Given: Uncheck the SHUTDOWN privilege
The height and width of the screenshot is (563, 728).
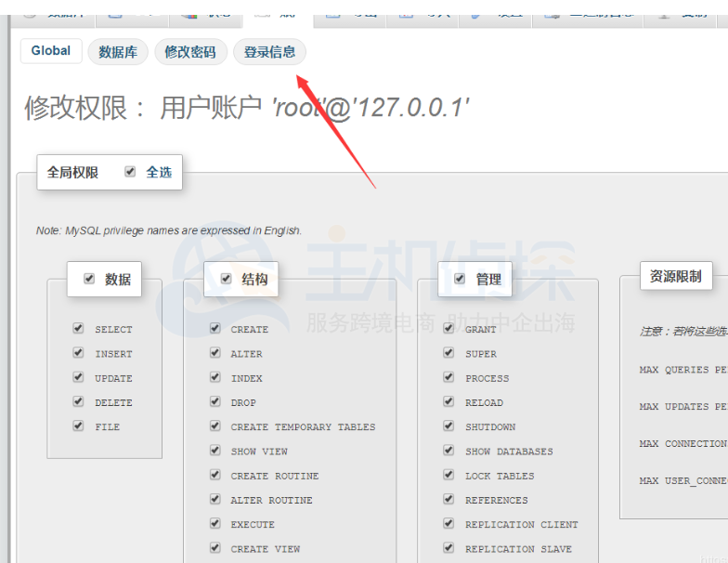Looking at the screenshot, I should click(448, 426).
